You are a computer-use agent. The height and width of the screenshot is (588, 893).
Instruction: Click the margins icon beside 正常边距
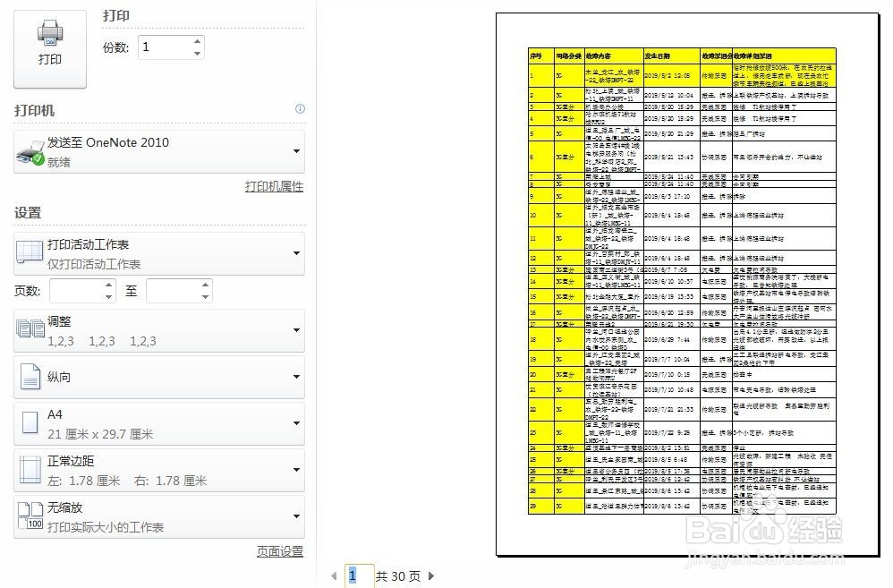click(30, 470)
